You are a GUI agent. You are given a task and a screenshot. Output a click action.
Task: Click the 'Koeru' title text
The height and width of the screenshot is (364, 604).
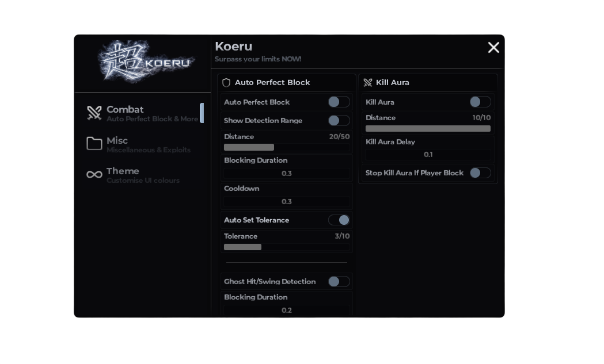tap(233, 47)
